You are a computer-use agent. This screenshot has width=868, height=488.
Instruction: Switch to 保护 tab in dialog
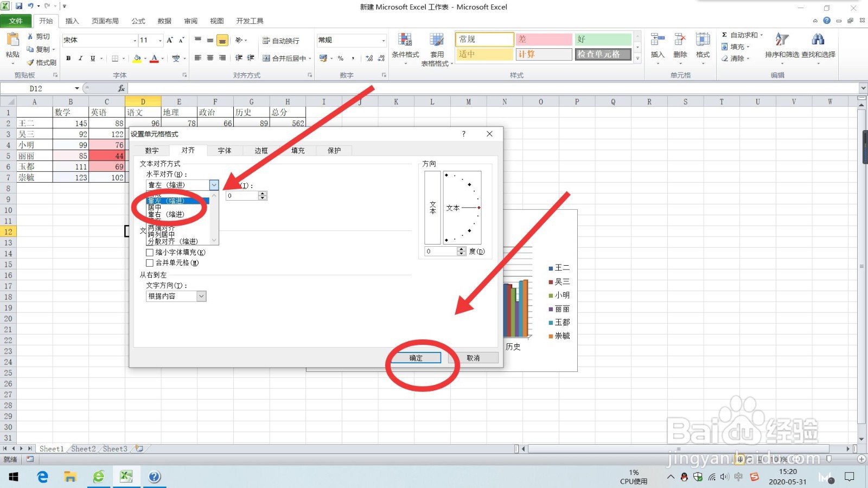pos(334,150)
